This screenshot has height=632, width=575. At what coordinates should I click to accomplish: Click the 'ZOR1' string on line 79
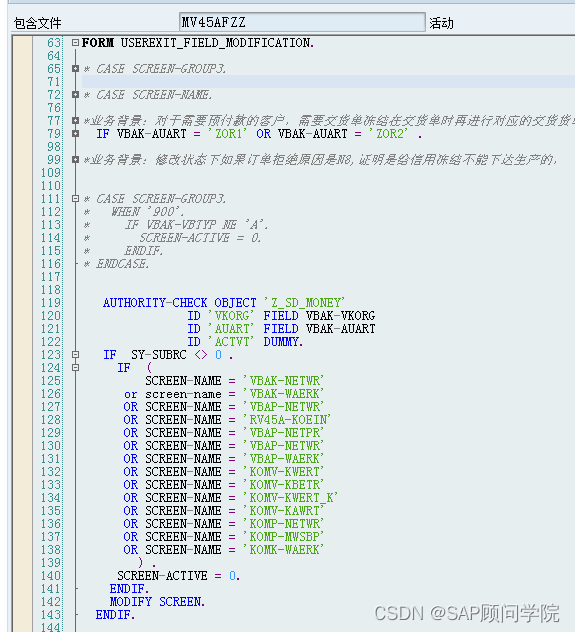227,133
